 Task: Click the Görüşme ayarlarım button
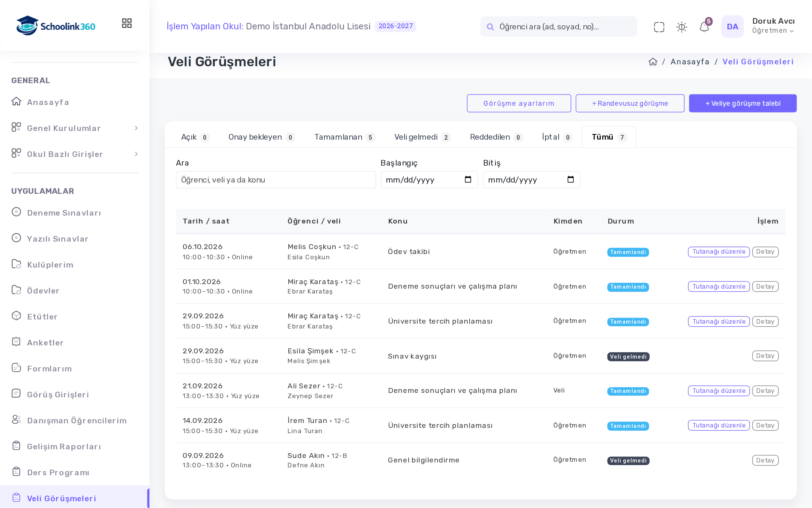(x=519, y=103)
